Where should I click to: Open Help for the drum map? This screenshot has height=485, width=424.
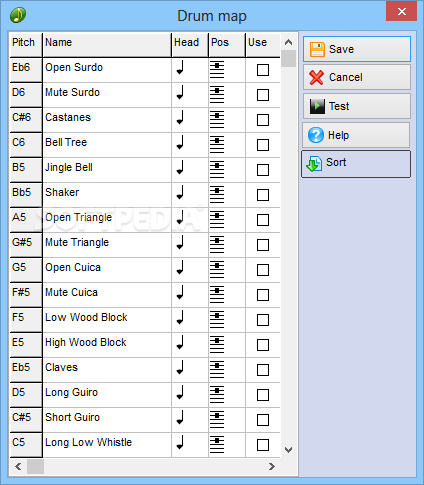(x=356, y=135)
